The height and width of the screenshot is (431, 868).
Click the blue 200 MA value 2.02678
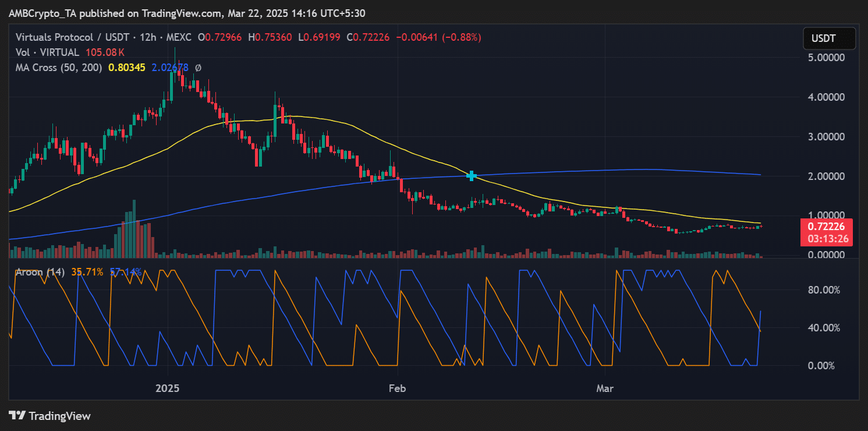(170, 68)
